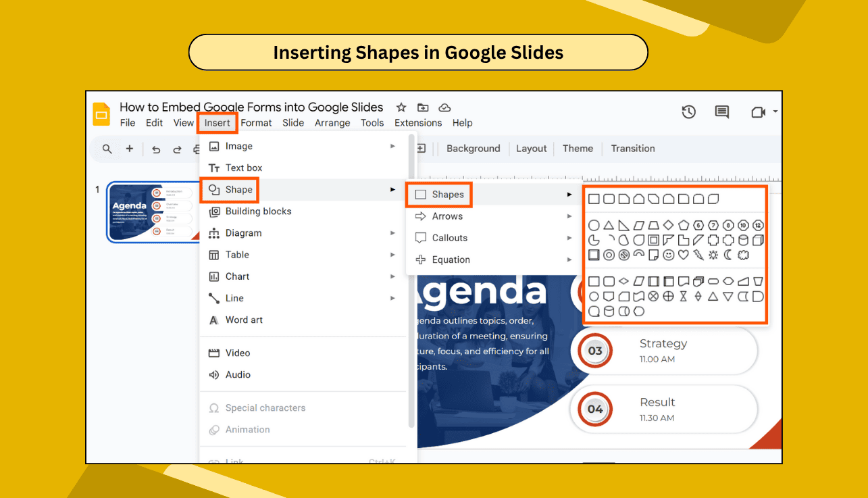Open comment history icon
The image size is (868, 498).
point(721,111)
